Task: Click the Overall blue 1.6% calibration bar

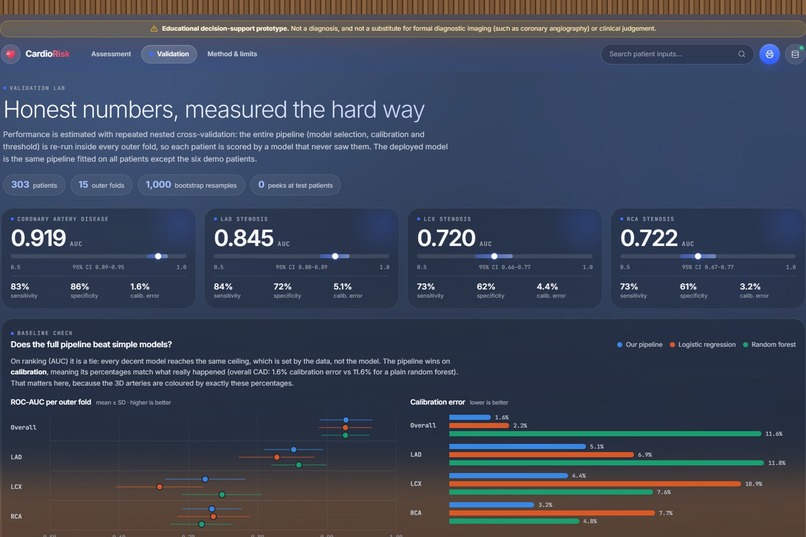Action: click(470, 417)
